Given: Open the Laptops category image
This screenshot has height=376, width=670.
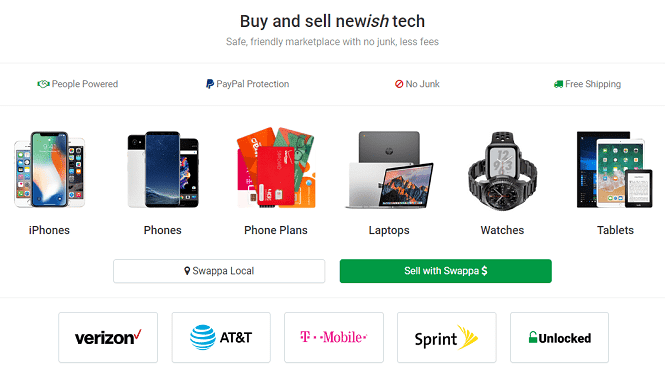Looking at the screenshot, I should point(389,170).
